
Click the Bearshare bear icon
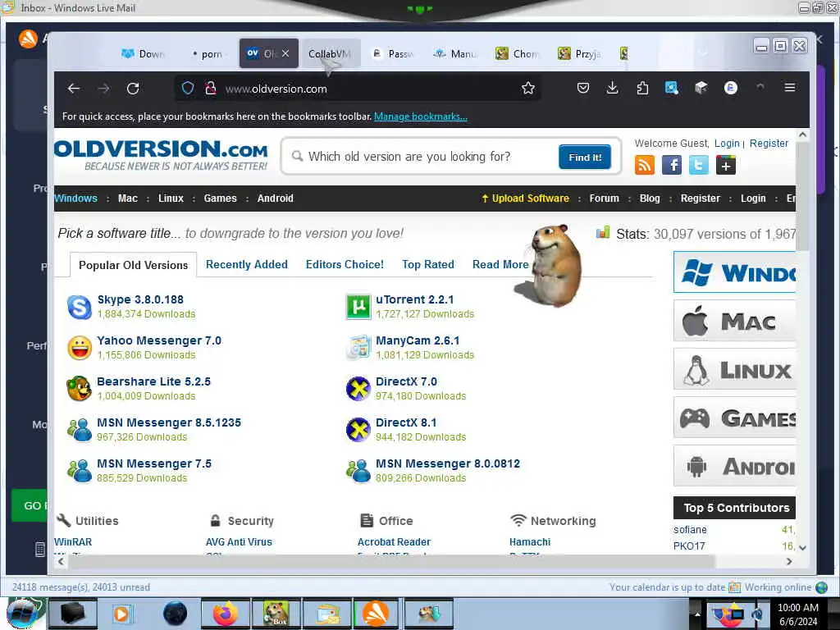pyautogui.click(x=80, y=389)
